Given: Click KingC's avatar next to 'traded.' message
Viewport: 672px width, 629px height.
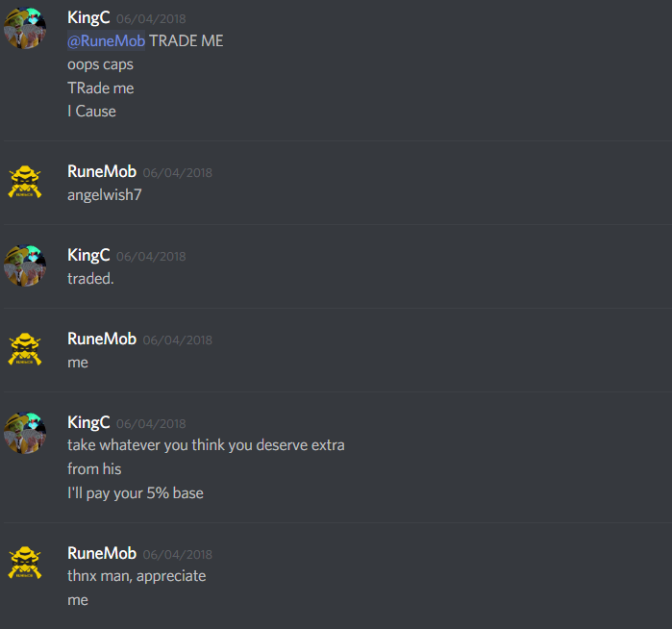Looking at the screenshot, I should click(x=25, y=265).
